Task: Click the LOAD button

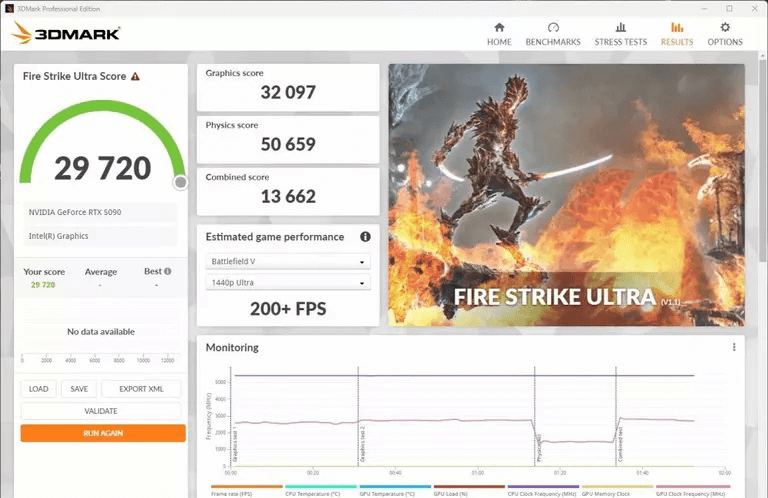Action: pyautogui.click(x=38, y=389)
